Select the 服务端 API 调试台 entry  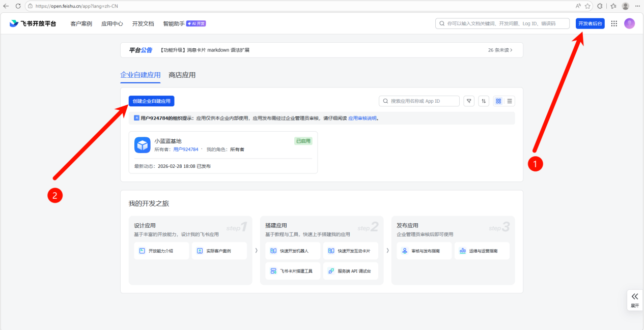(x=350, y=271)
